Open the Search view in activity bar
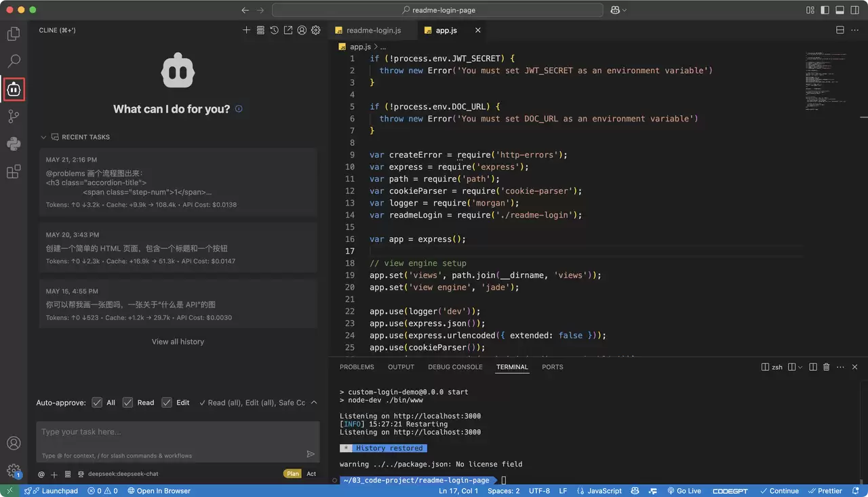 (14, 61)
